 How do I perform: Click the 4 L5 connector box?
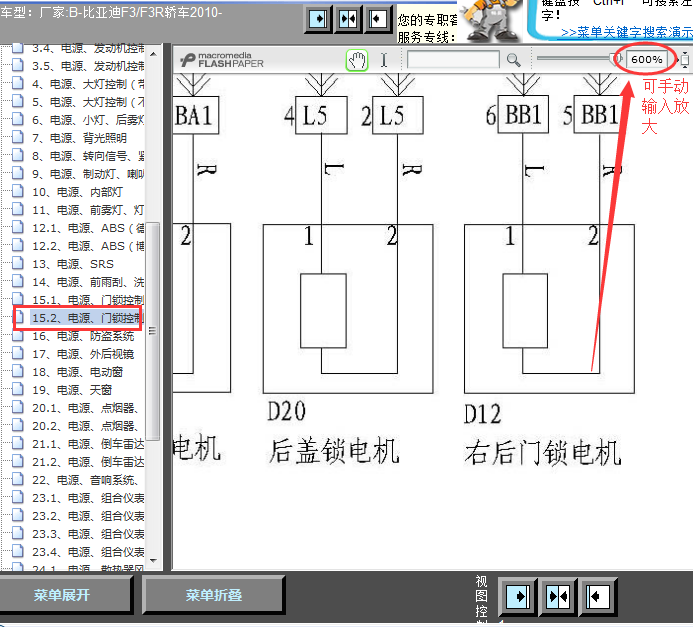321,115
